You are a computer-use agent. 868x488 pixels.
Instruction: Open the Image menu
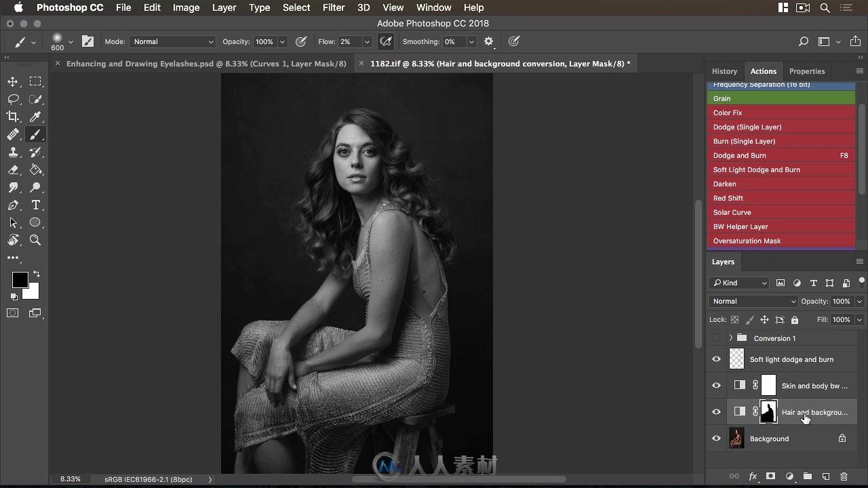click(x=186, y=7)
